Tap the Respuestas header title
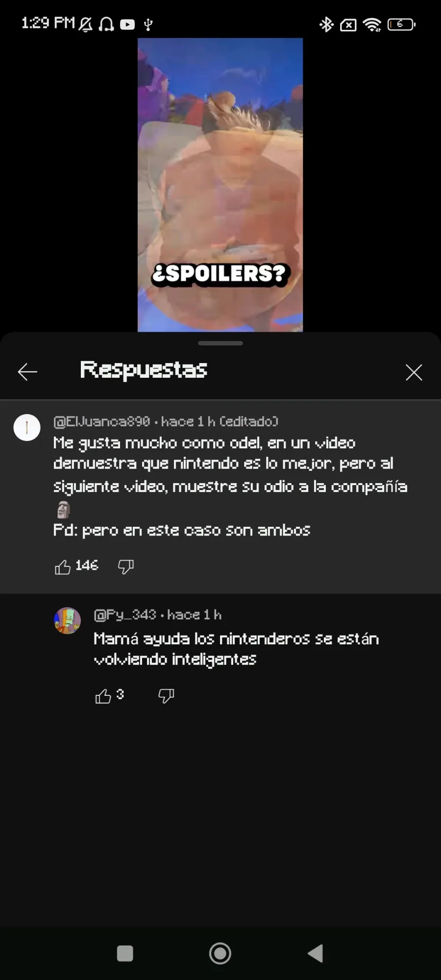 144,370
